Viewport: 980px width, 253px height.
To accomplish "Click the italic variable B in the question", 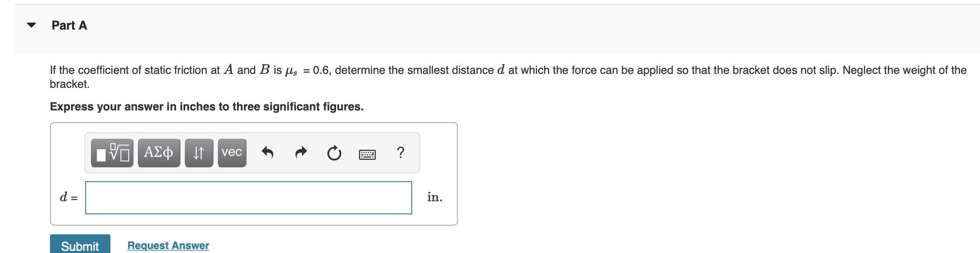I will 264,70.
